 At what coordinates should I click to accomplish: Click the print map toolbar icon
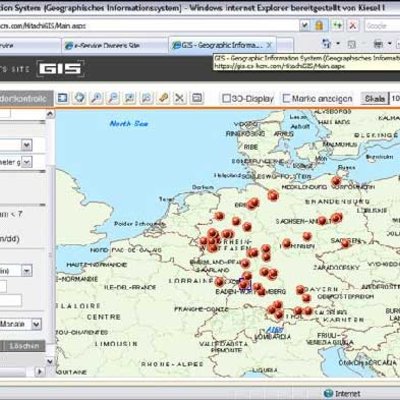(x=197, y=98)
